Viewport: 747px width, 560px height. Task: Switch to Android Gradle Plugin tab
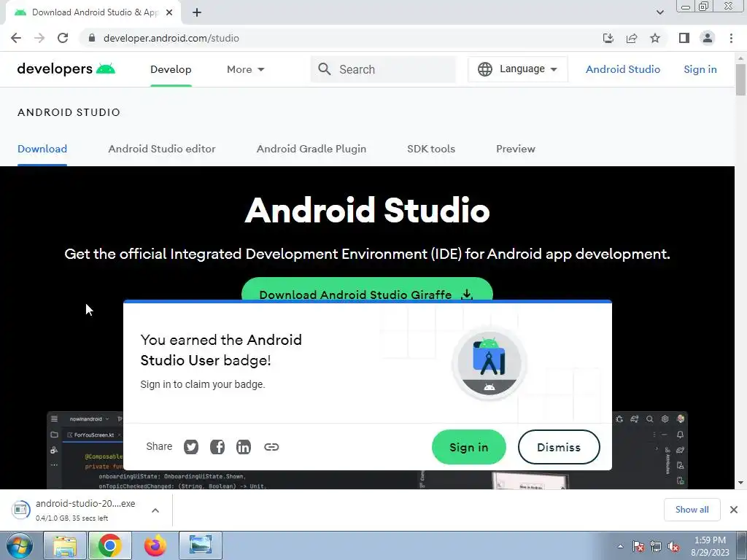(x=311, y=149)
